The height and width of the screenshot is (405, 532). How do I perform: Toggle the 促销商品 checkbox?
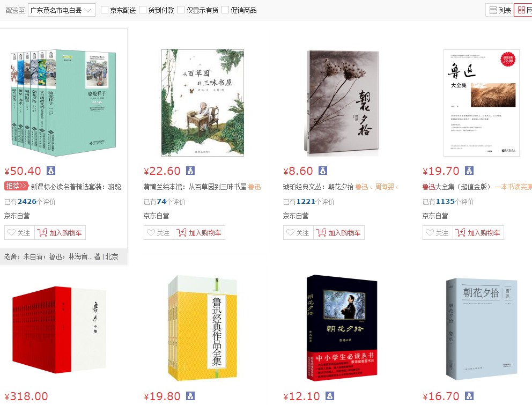pyautogui.click(x=225, y=10)
